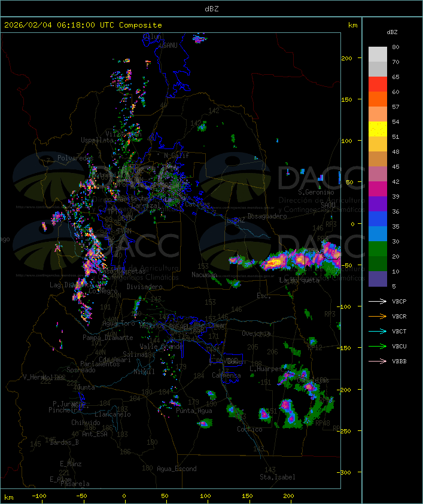This screenshot has height=504, width=423.
Task: Click the cyan VBCT arrow icon
Action: [x=378, y=331]
